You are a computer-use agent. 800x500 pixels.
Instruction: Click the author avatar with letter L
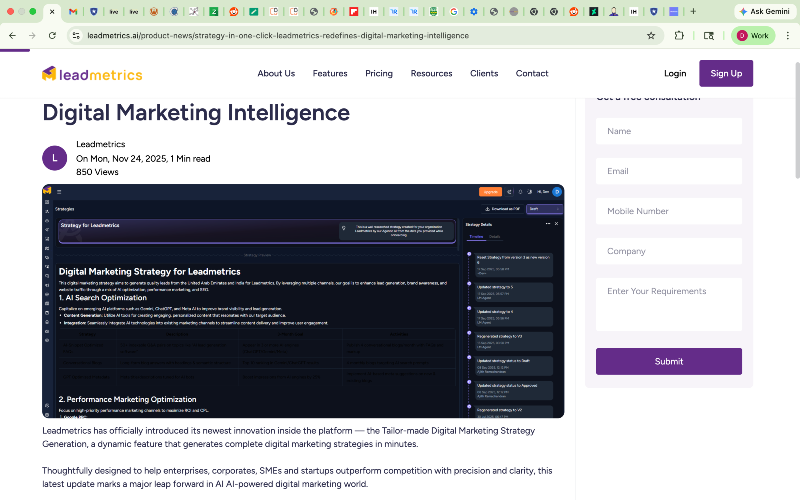pos(55,158)
